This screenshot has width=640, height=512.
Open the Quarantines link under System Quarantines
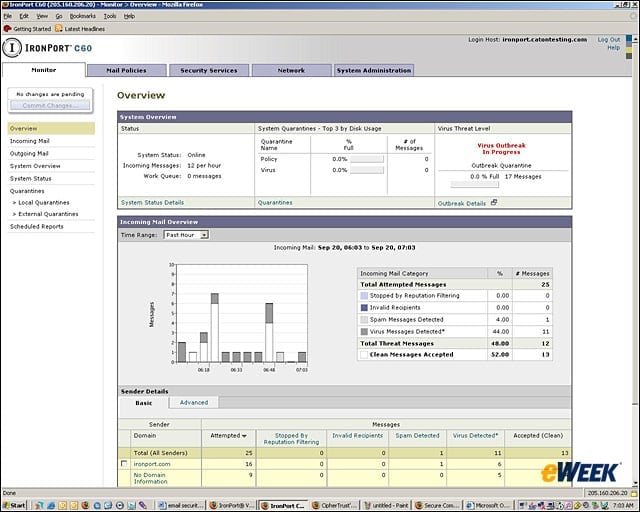(275, 202)
